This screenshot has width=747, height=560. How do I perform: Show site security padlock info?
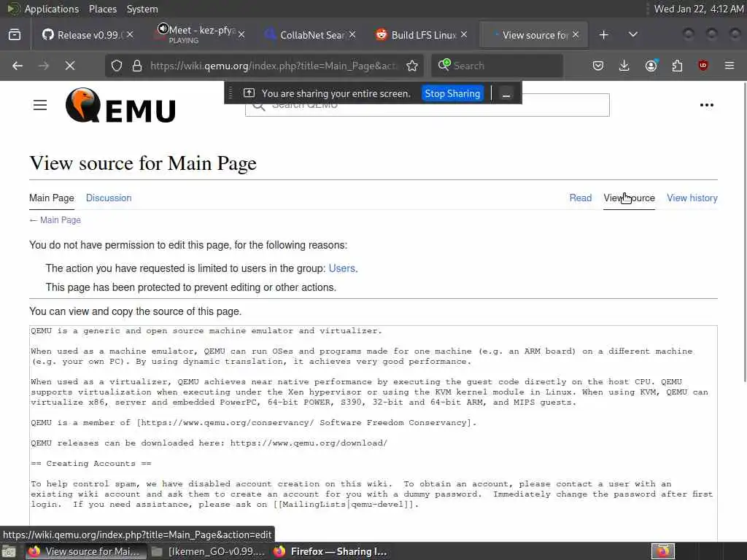coord(137,66)
